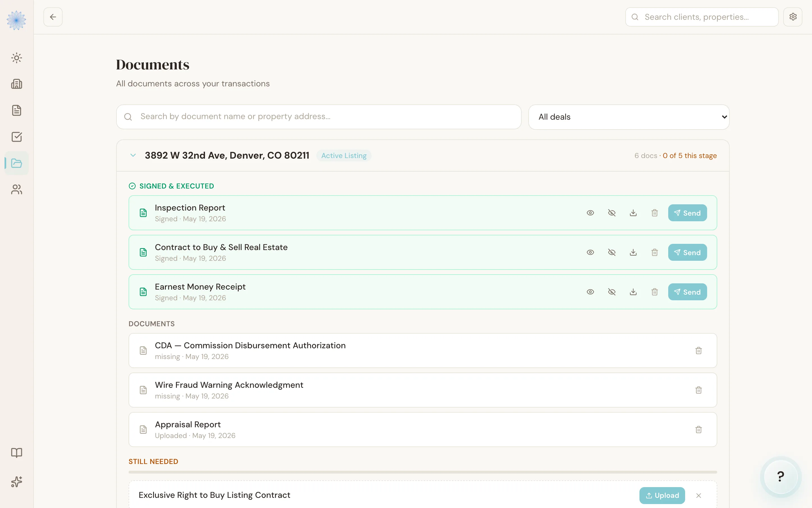Open the document page icon in sidebar
The height and width of the screenshot is (508, 812).
(x=16, y=110)
